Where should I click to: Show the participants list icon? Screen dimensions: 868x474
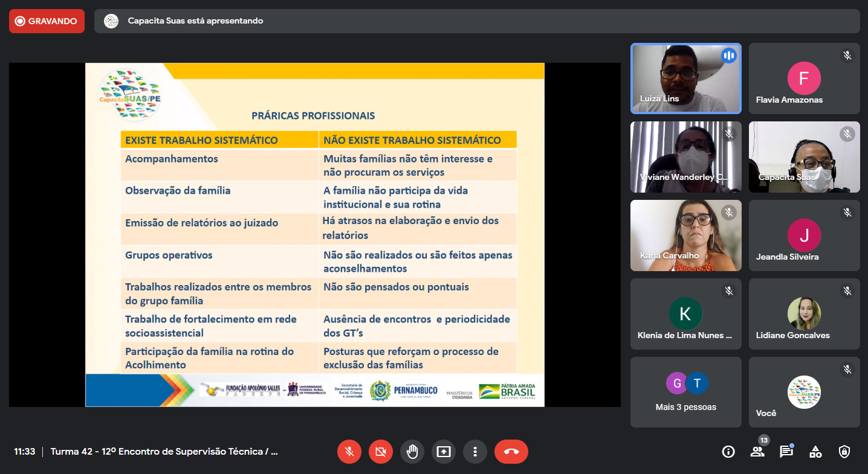(x=757, y=452)
